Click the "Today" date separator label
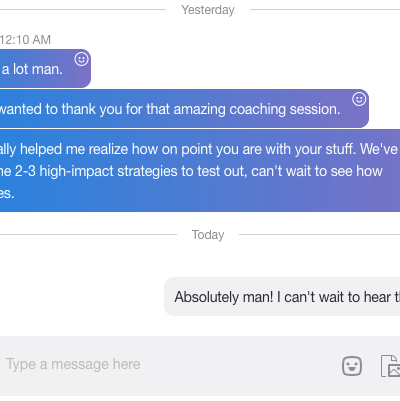 tap(208, 235)
